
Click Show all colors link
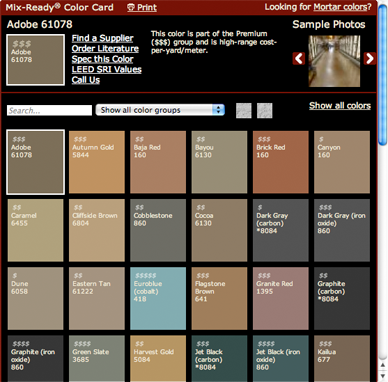[340, 106]
